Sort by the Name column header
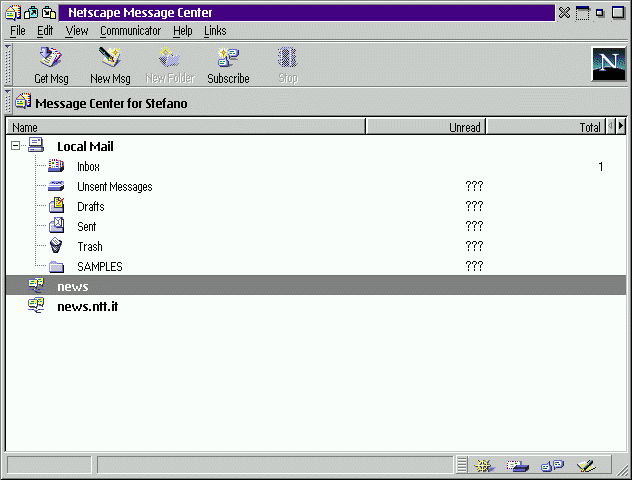This screenshot has height=480, width=632. [x=186, y=127]
